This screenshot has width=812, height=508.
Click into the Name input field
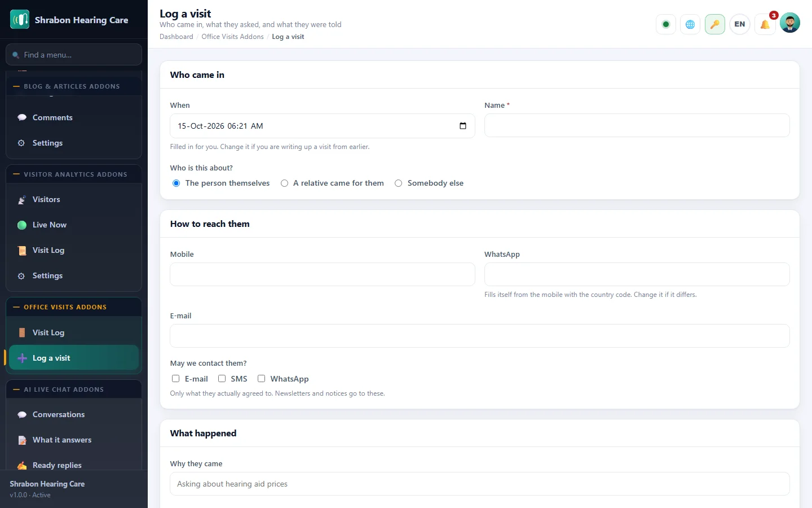click(x=637, y=125)
